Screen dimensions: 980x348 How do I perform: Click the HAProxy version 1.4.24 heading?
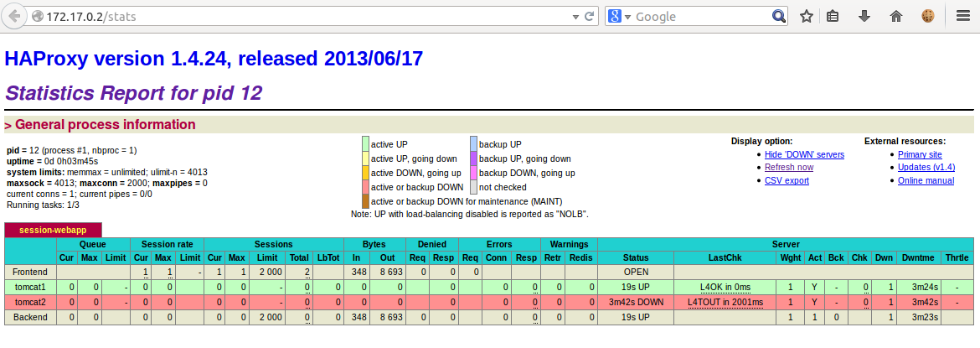coord(214,60)
